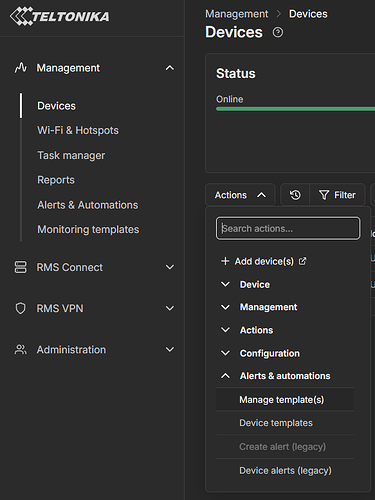
Task: Go to Reports page
Action: click(x=56, y=180)
